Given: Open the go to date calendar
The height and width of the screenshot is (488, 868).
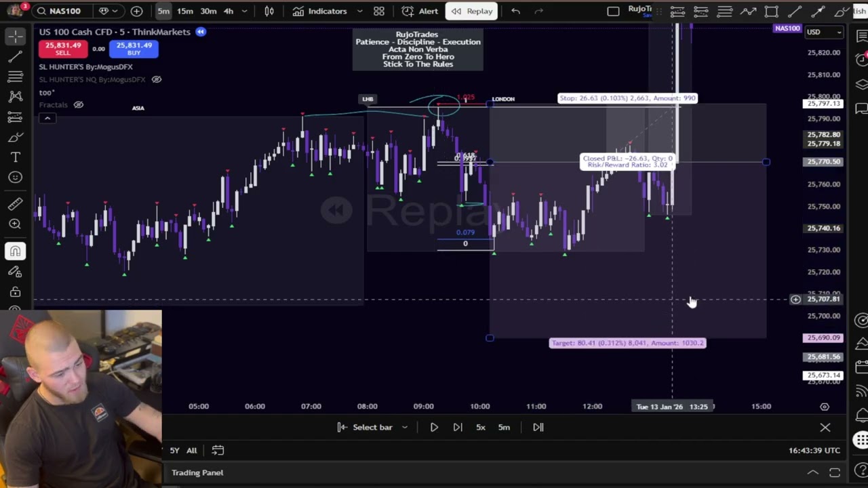Looking at the screenshot, I should click(x=218, y=450).
